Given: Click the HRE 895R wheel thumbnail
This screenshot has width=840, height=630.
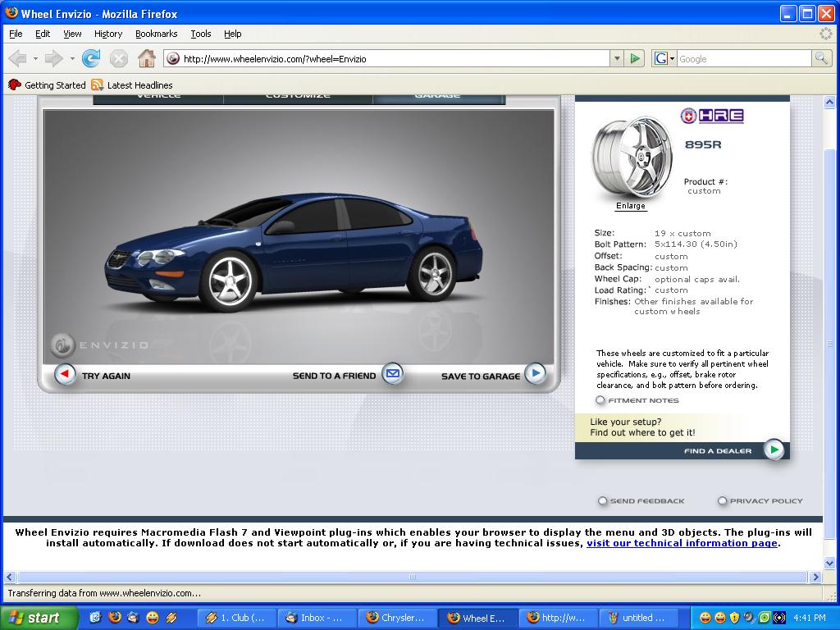Looking at the screenshot, I should (x=632, y=157).
